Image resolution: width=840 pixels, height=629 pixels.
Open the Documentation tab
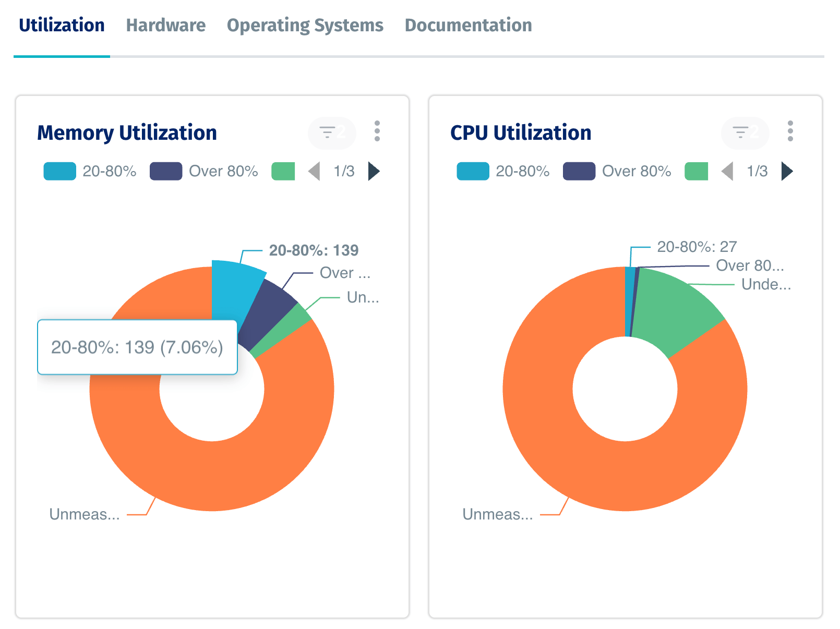tap(468, 25)
